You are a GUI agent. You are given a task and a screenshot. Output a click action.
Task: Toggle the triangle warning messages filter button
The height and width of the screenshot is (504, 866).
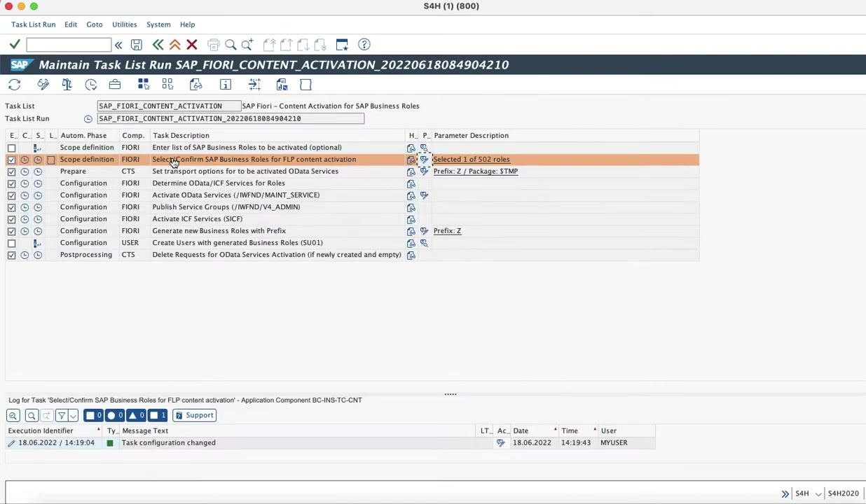point(136,415)
